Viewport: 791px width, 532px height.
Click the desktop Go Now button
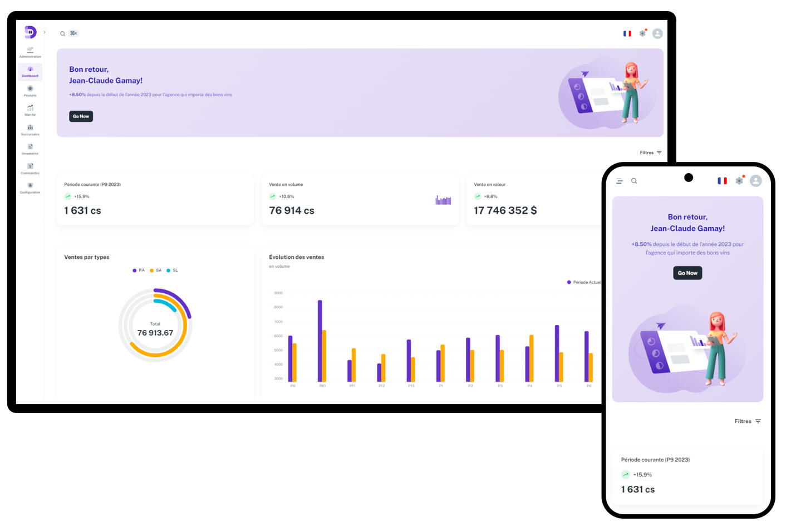81,116
